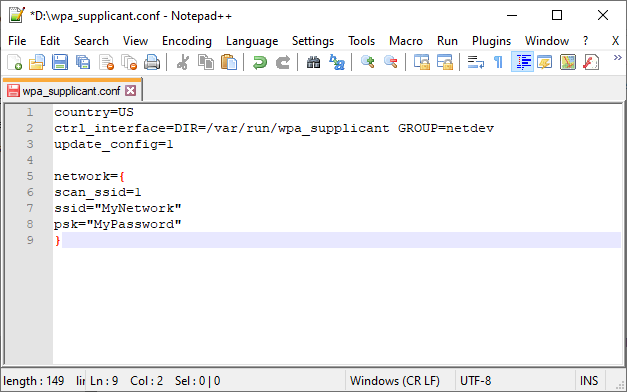The height and width of the screenshot is (392, 627).
Task: Click the red closing brace on line 9
Action: coord(58,240)
